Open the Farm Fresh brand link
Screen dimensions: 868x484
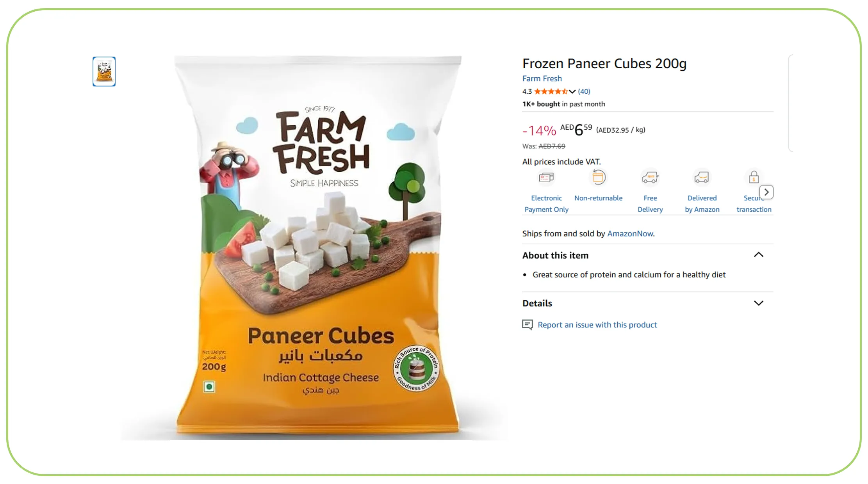point(542,78)
